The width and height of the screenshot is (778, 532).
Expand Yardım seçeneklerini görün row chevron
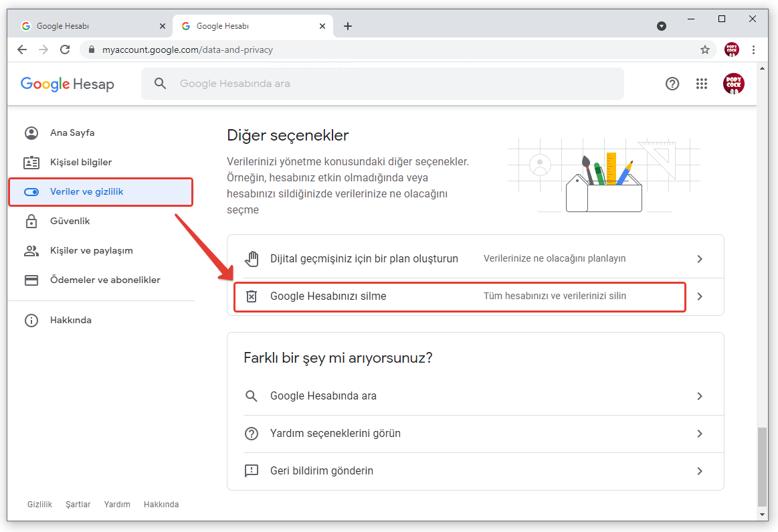coord(700,433)
